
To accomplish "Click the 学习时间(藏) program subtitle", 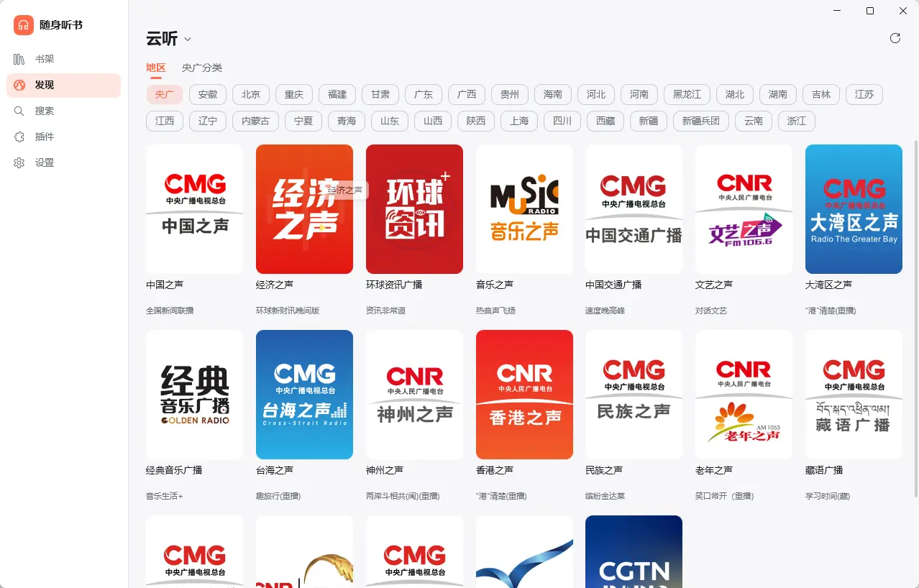I will (828, 496).
